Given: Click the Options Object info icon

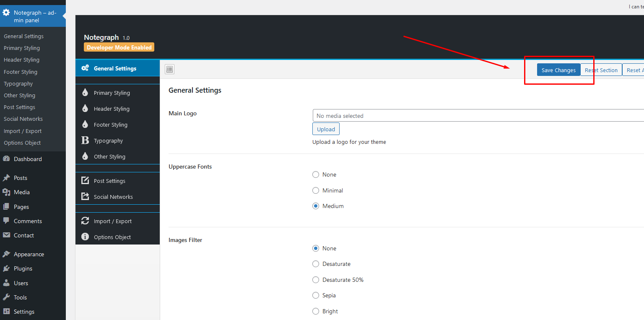Looking at the screenshot, I should 85,237.
